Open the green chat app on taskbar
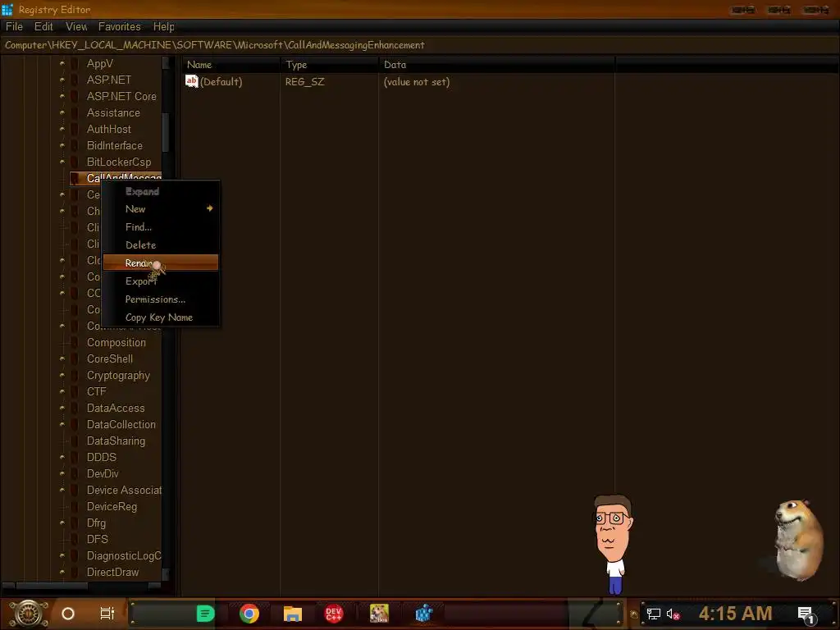The width and height of the screenshot is (840, 630). (x=205, y=614)
